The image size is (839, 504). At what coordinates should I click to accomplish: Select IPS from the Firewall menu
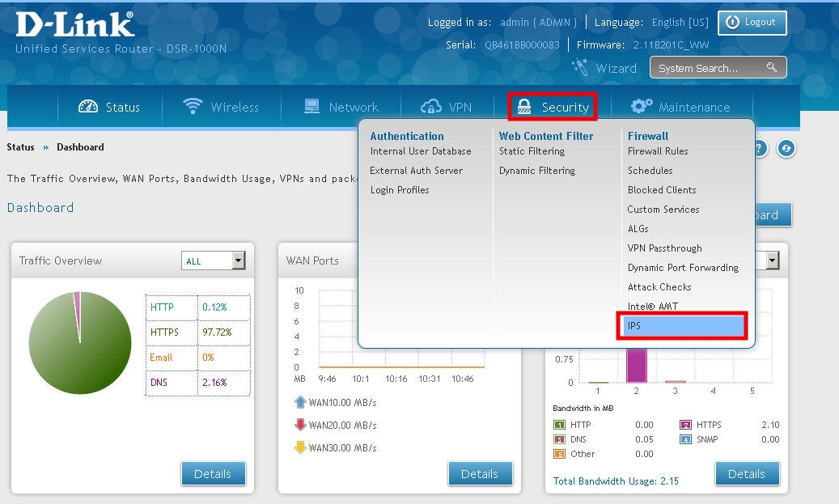[x=681, y=326]
